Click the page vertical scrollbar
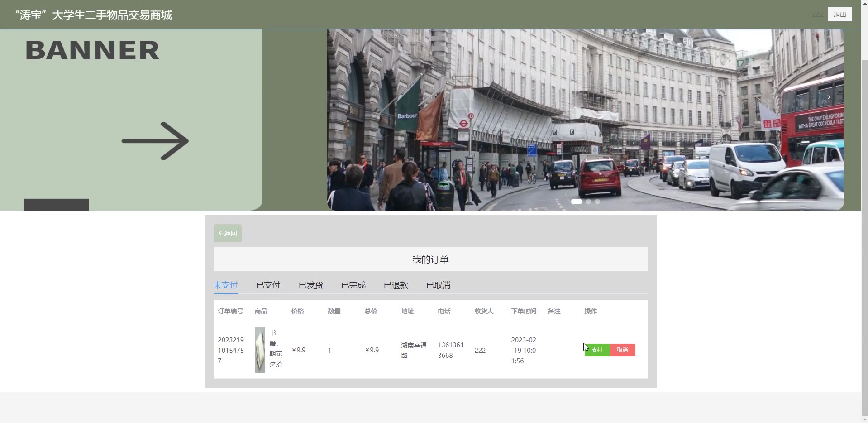Image resolution: width=868 pixels, height=423 pixels. point(864,226)
